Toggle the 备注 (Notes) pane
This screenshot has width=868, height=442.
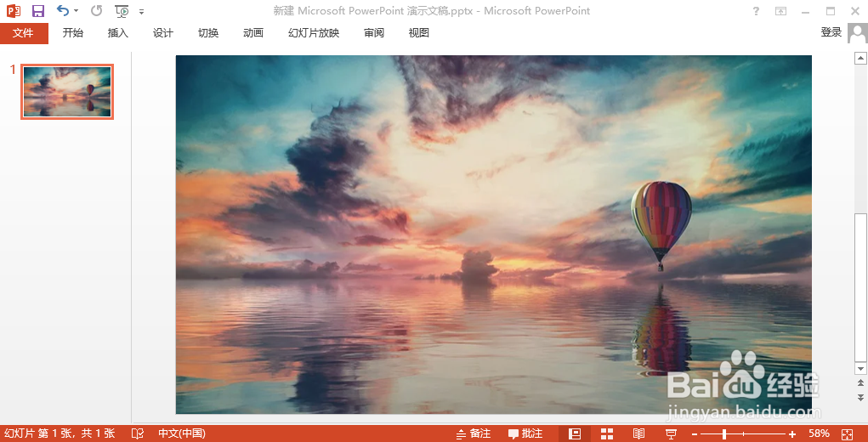pos(474,433)
